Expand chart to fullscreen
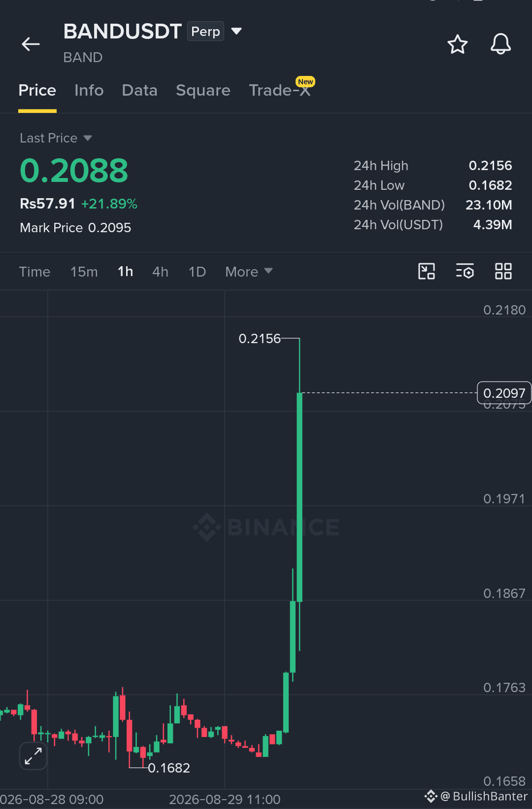Screen dimensions: 532x809 pyautogui.click(x=33, y=756)
